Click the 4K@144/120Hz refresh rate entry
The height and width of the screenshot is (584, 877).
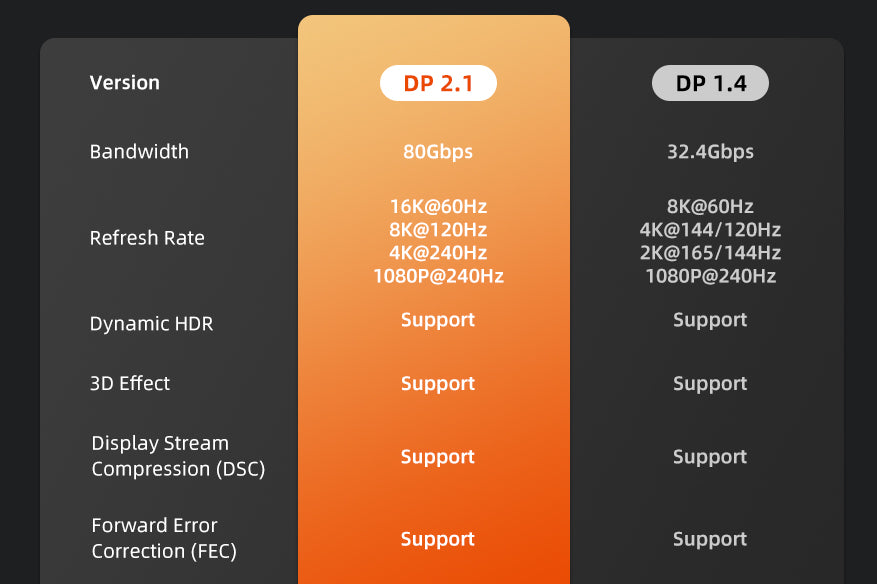tap(710, 230)
